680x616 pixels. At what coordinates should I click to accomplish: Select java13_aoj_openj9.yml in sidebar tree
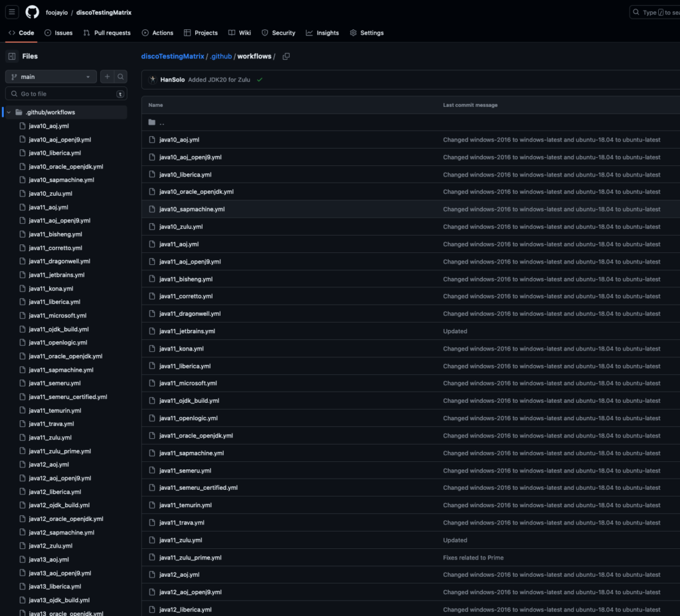60,573
